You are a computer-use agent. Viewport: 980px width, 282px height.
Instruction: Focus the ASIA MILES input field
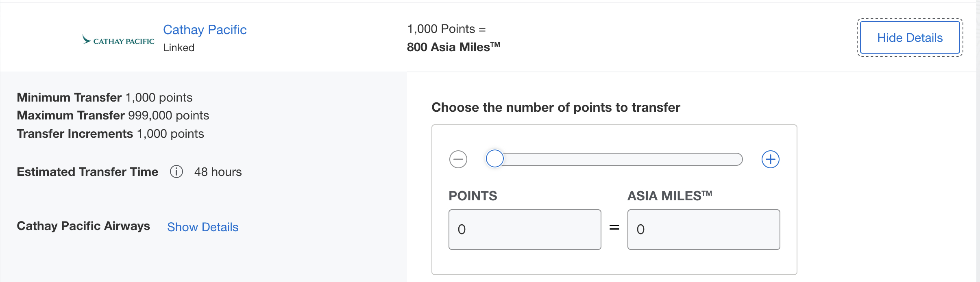703,230
